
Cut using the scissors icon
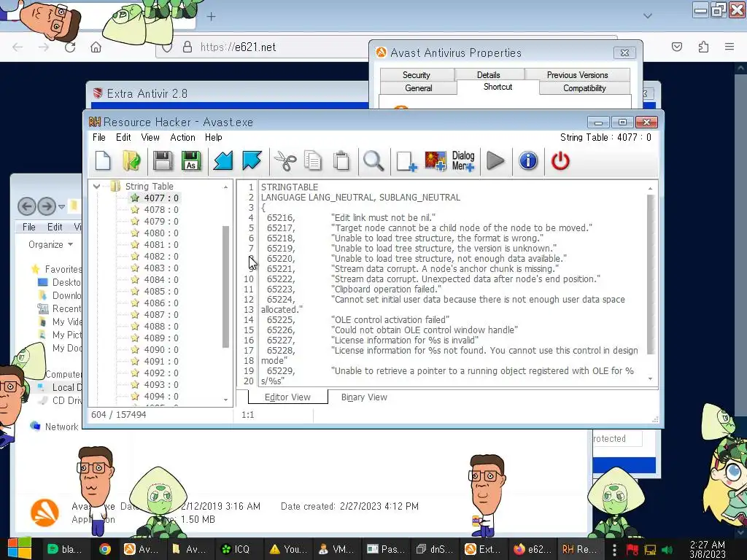(x=285, y=161)
